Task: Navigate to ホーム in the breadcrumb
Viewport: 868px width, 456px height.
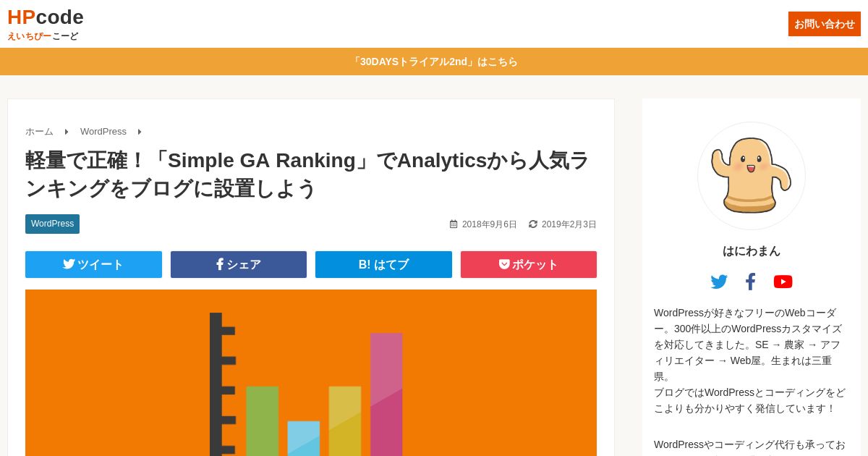Action: click(39, 132)
